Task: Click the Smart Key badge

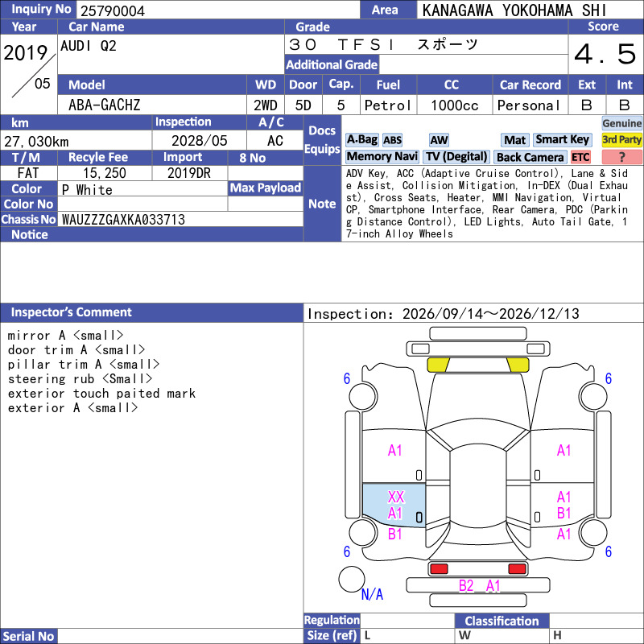Action: coord(562,139)
